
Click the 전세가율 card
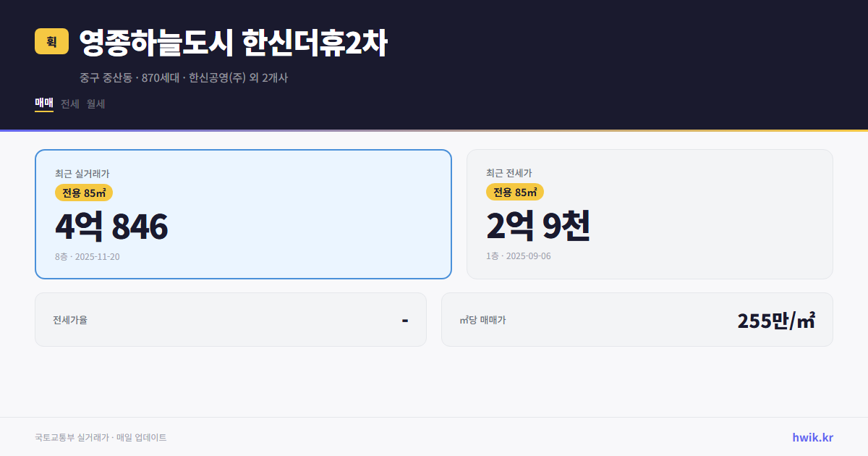(x=231, y=319)
